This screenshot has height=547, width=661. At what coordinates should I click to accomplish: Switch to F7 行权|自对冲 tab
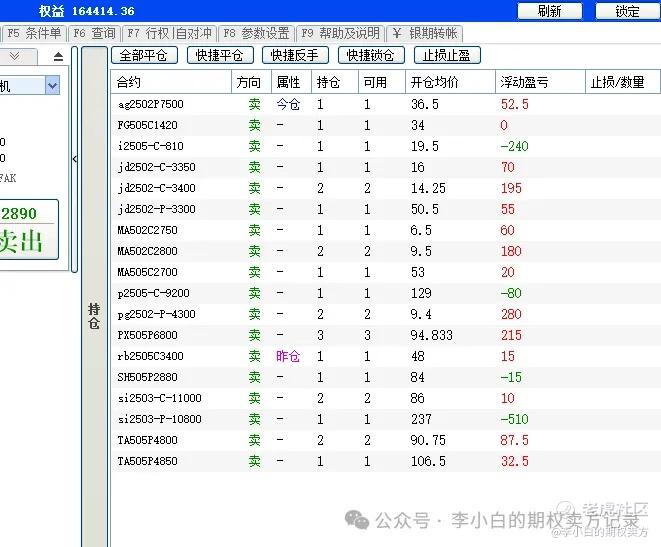coord(169,33)
